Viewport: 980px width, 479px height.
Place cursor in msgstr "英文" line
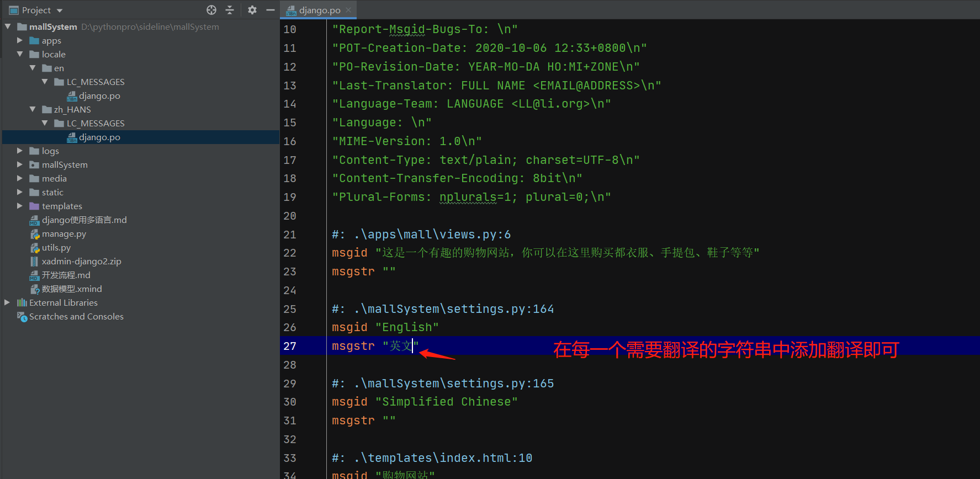coord(375,346)
